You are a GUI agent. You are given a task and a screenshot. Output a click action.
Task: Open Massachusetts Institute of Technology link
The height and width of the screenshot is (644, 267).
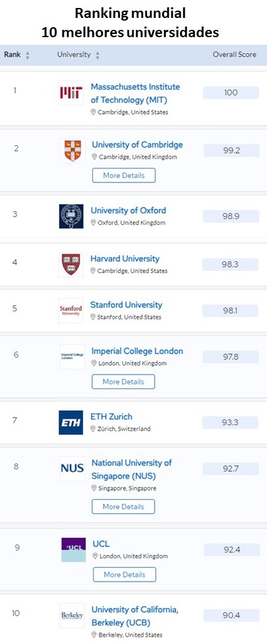tap(135, 93)
